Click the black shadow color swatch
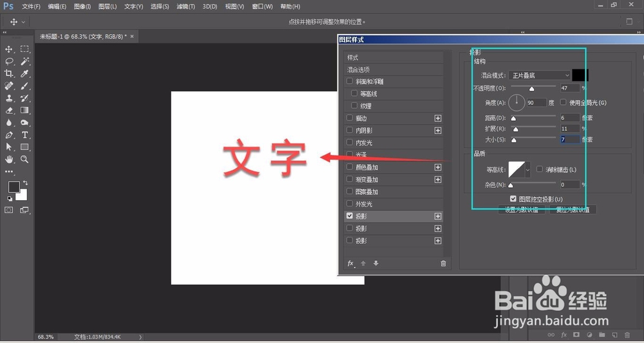Viewport: 644px width, 343px height. (580, 75)
